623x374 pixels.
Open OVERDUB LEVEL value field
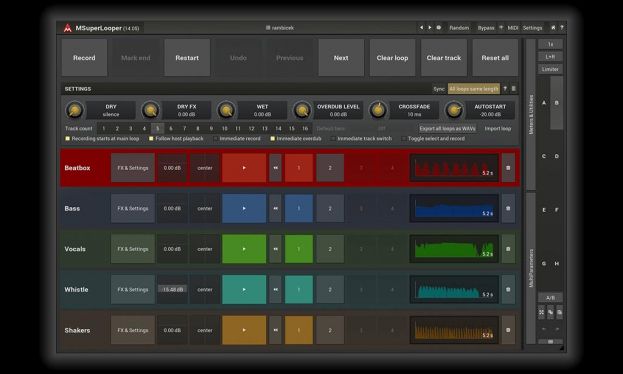coord(338,110)
